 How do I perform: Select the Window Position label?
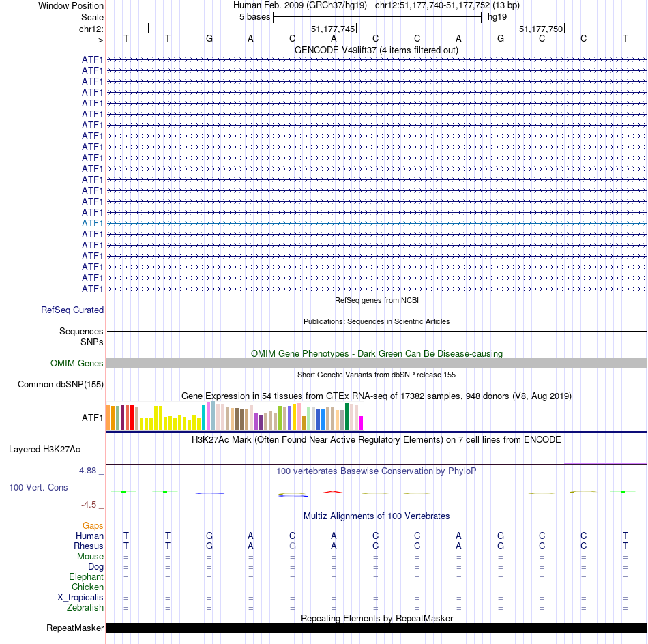click(x=71, y=5)
